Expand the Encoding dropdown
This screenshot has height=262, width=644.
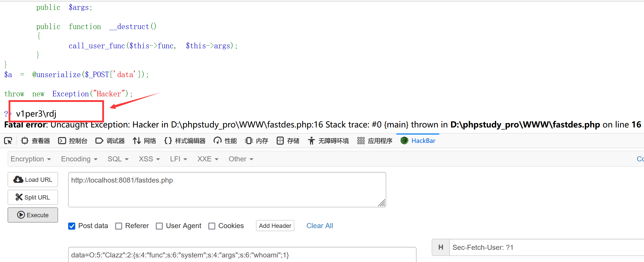point(79,159)
